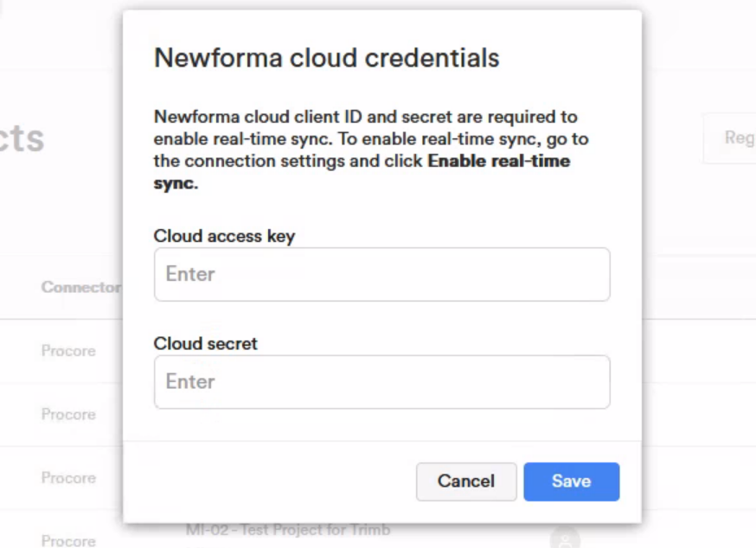Image resolution: width=756 pixels, height=548 pixels.
Task: Open the MI-02 Test Project entry
Action: 288,530
